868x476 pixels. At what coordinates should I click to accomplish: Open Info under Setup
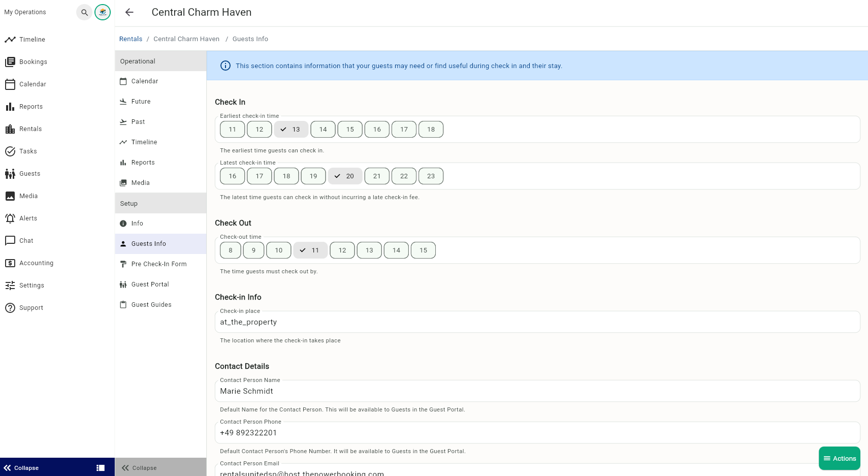160,224
